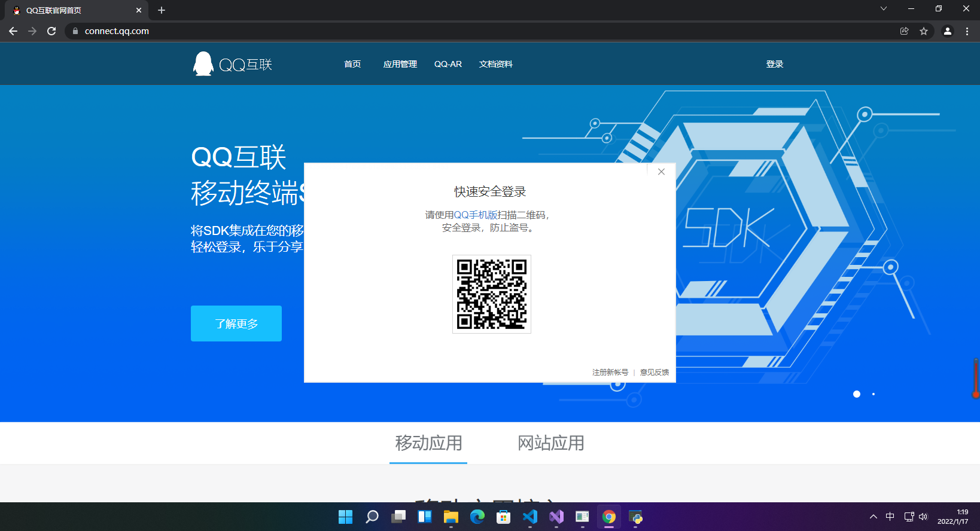Open the Chrome three-dot menu
Screen dimensions: 980x531
pyautogui.click(x=967, y=31)
